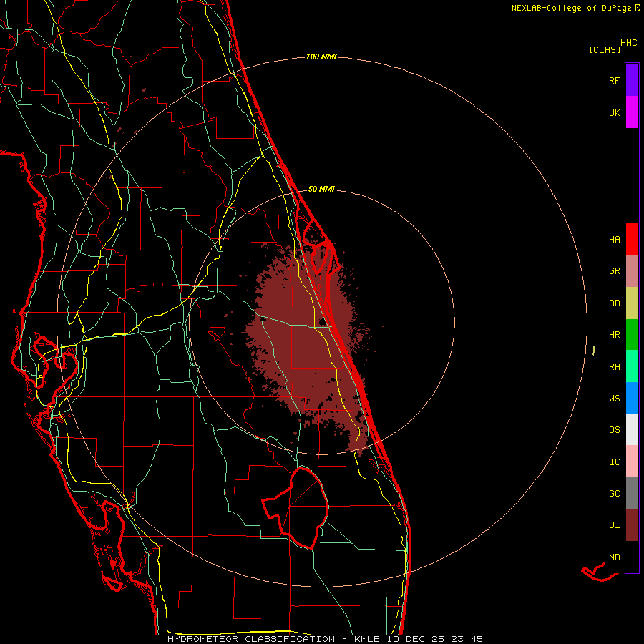Click the 'GR' legend label
Image resolution: width=644 pixels, height=644 pixels.
(x=614, y=271)
